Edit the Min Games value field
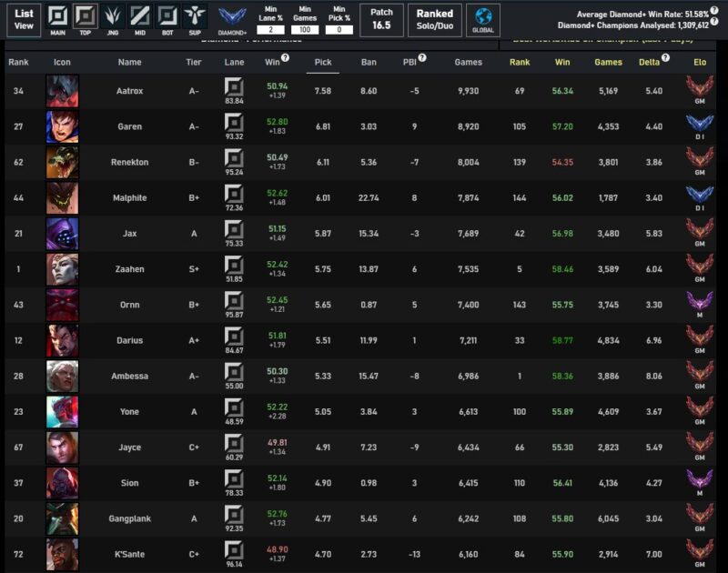 click(304, 30)
